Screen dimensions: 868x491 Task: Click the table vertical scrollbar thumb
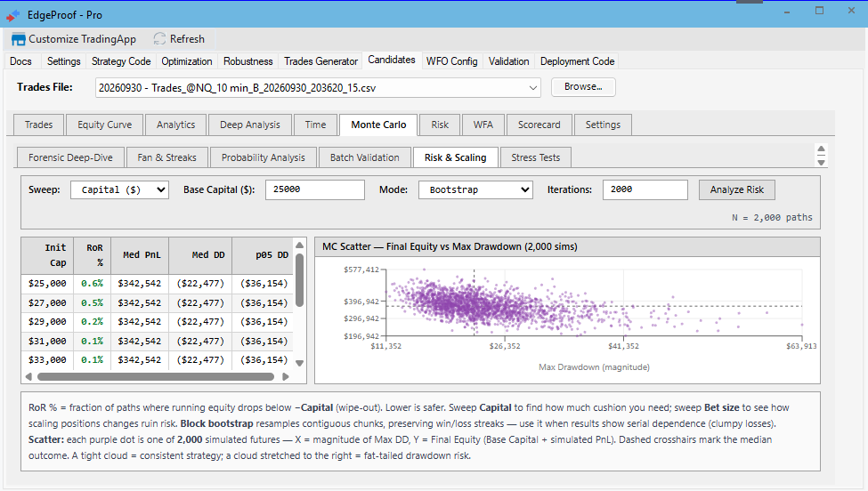coord(299,280)
